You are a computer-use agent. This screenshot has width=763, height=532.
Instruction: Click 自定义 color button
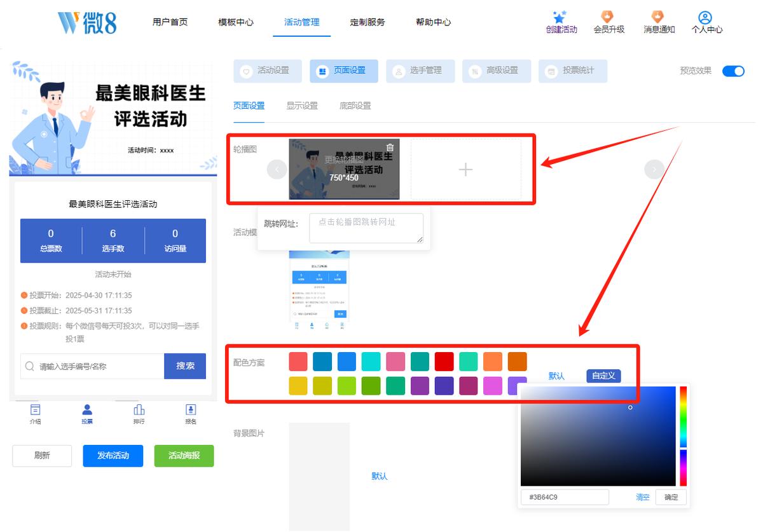(603, 376)
